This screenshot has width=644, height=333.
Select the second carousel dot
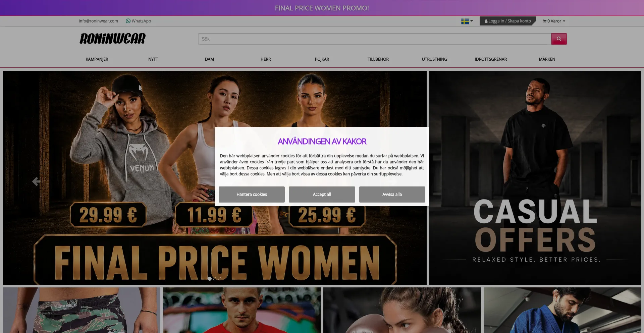tap(215, 279)
